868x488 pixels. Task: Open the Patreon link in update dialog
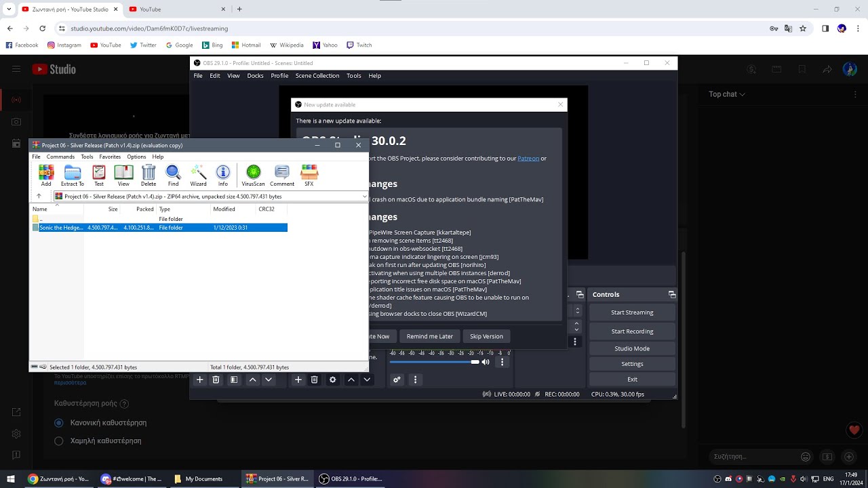(528, 159)
